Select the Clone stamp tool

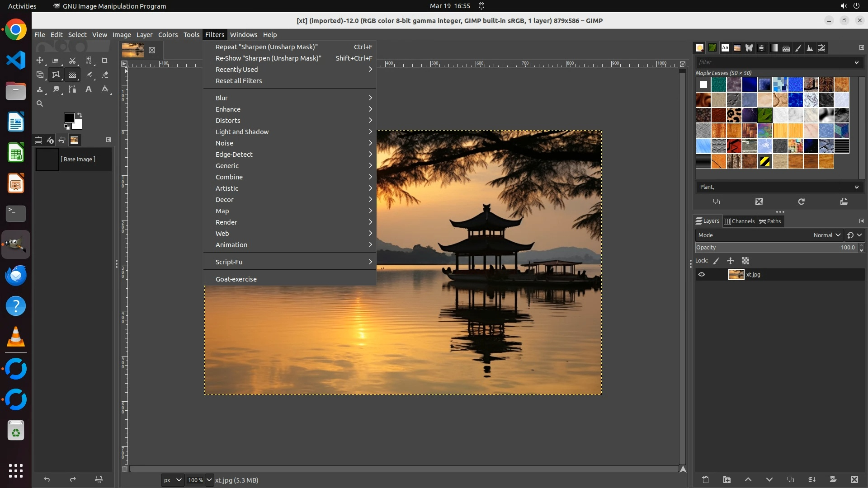(x=40, y=89)
